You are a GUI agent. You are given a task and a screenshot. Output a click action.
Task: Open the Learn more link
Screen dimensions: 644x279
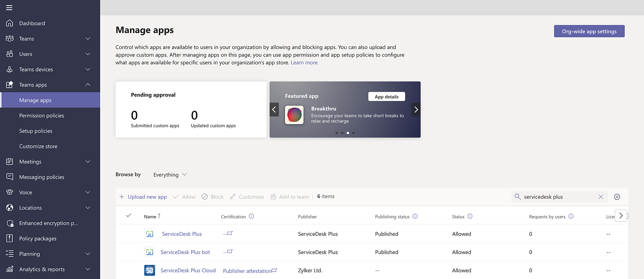coord(304,63)
